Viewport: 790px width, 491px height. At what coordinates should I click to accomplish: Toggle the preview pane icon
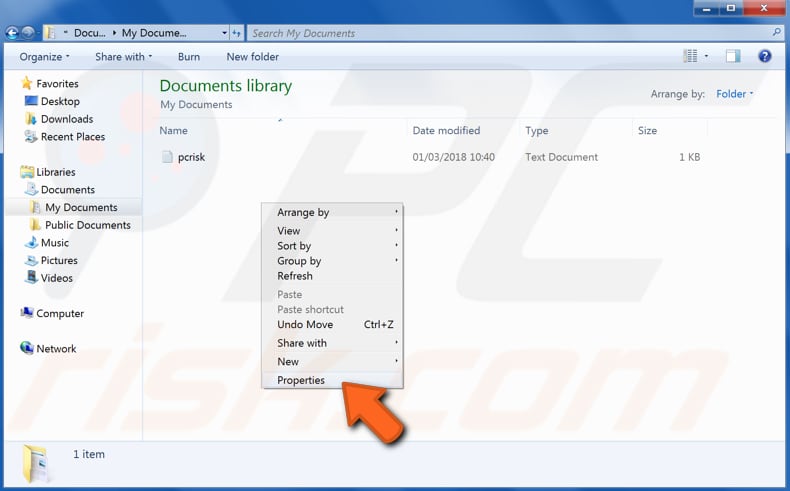[733, 56]
